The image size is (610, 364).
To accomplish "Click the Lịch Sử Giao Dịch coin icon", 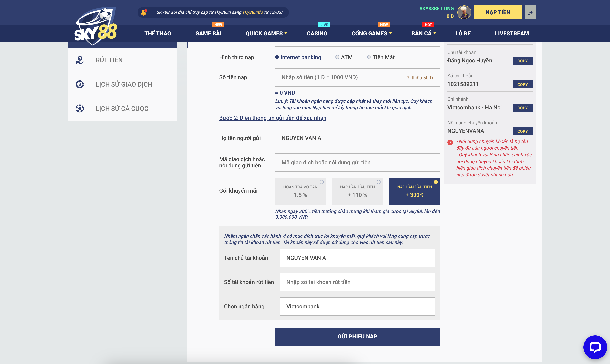I will pos(80,84).
